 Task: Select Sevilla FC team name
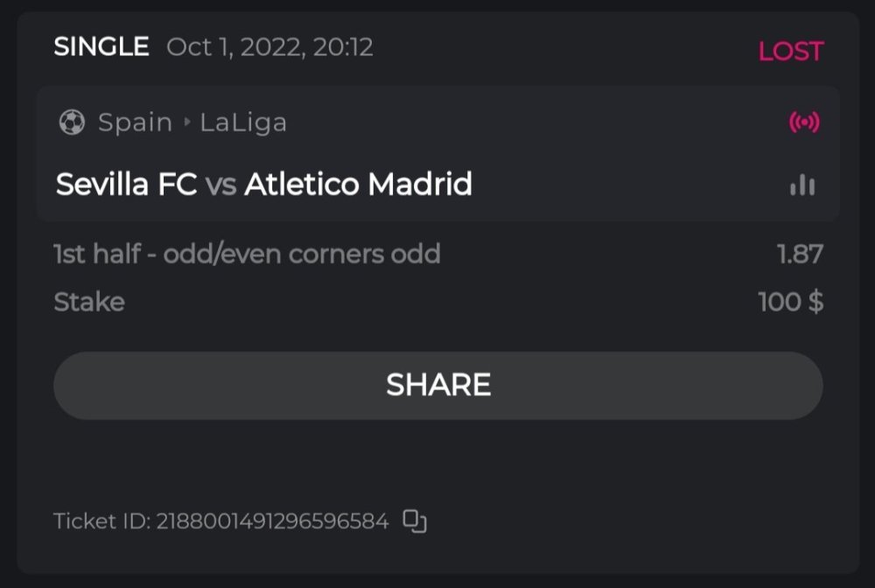click(126, 185)
